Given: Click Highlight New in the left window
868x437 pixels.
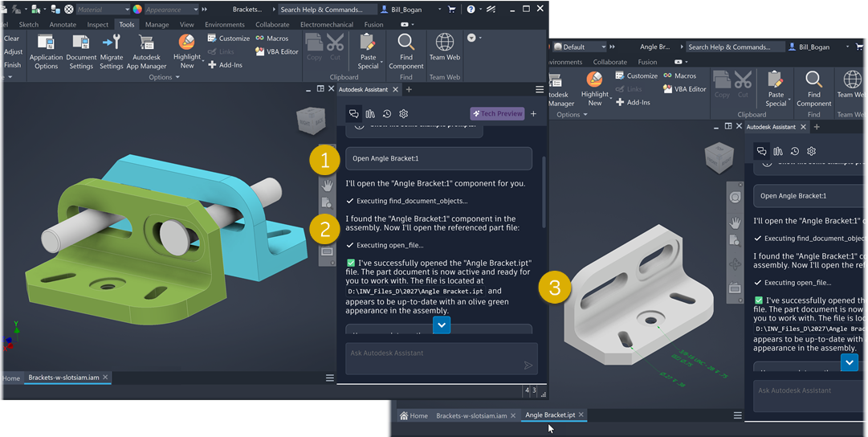Looking at the screenshot, I should point(187,51).
